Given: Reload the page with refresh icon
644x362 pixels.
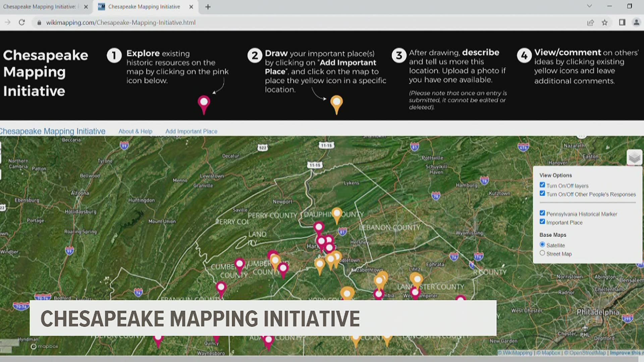Looking at the screenshot, I should [x=22, y=22].
